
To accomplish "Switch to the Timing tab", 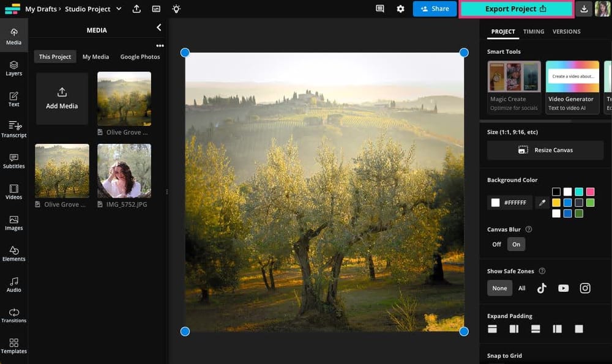I will [533, 31].
